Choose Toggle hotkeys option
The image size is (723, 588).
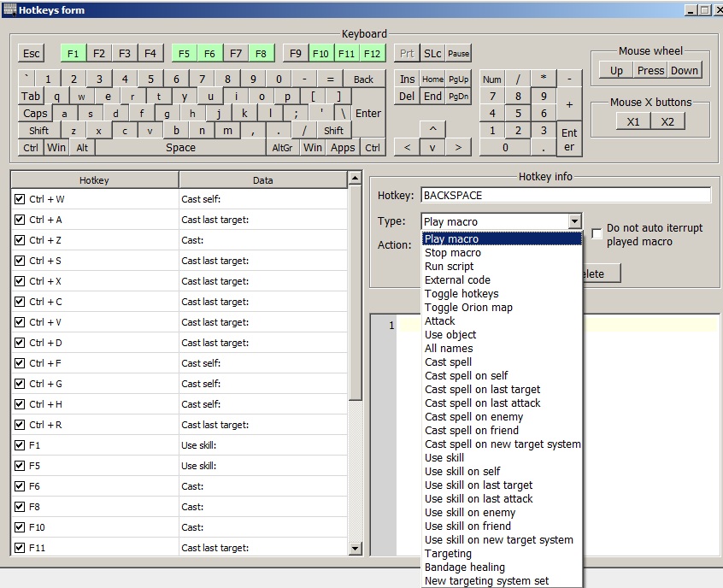coord(502,294)
